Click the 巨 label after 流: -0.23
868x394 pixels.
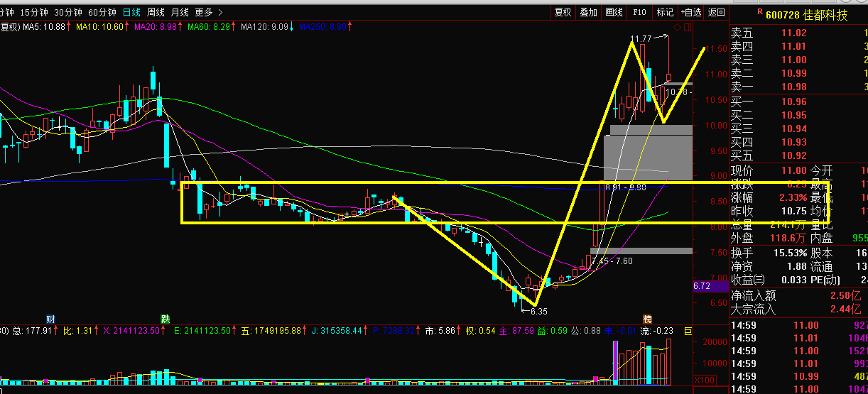(x=688, y=331)
